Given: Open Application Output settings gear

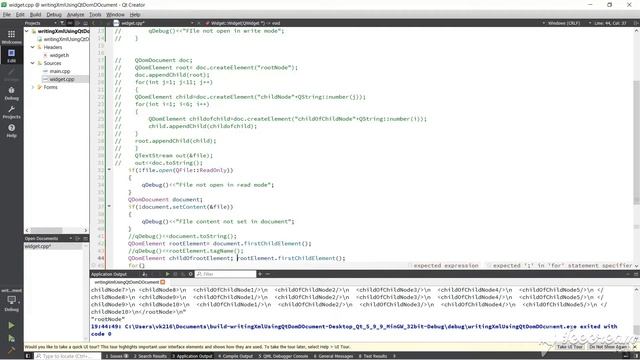Looking at the screenshot, I should 190,274.
